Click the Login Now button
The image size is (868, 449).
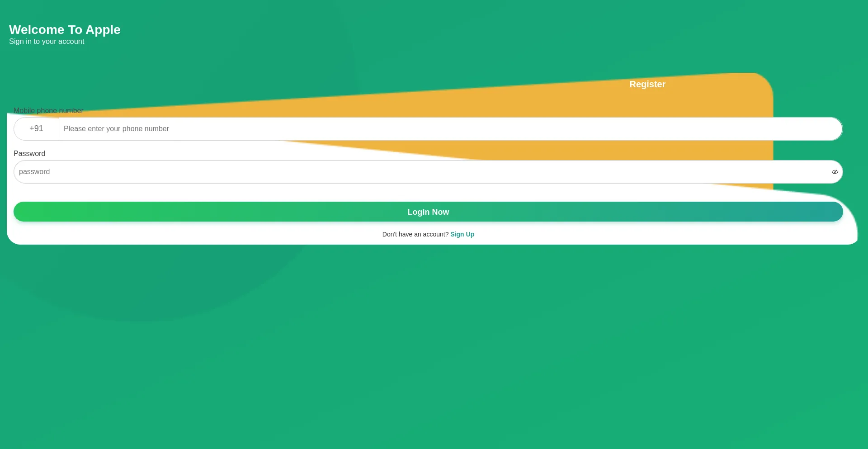point(428,212)
